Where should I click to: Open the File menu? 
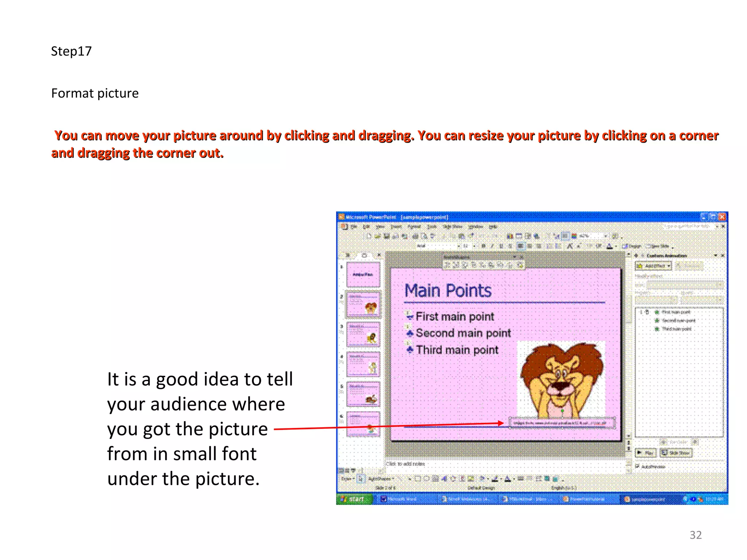tap(354, 227)
